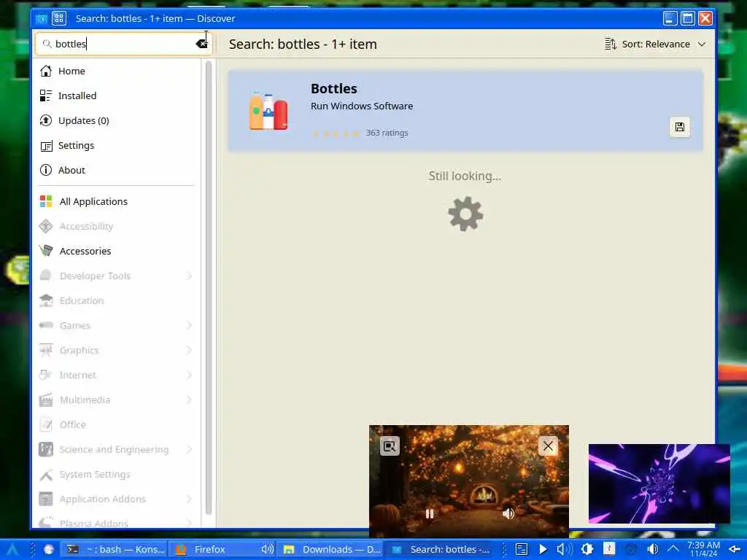
Task: Switch to Downloads Dolphin taskbar entry
Action: point(331,550)
